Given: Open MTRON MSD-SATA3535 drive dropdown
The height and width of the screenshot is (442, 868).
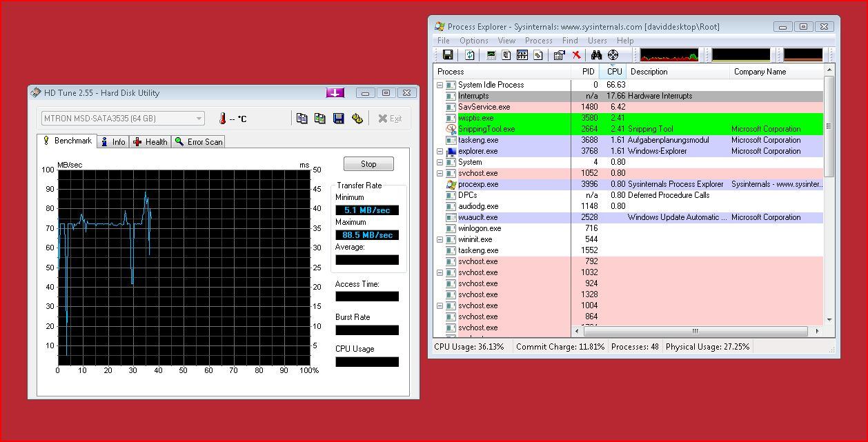Looking at the screenshot, I should (x=123, y=119).
